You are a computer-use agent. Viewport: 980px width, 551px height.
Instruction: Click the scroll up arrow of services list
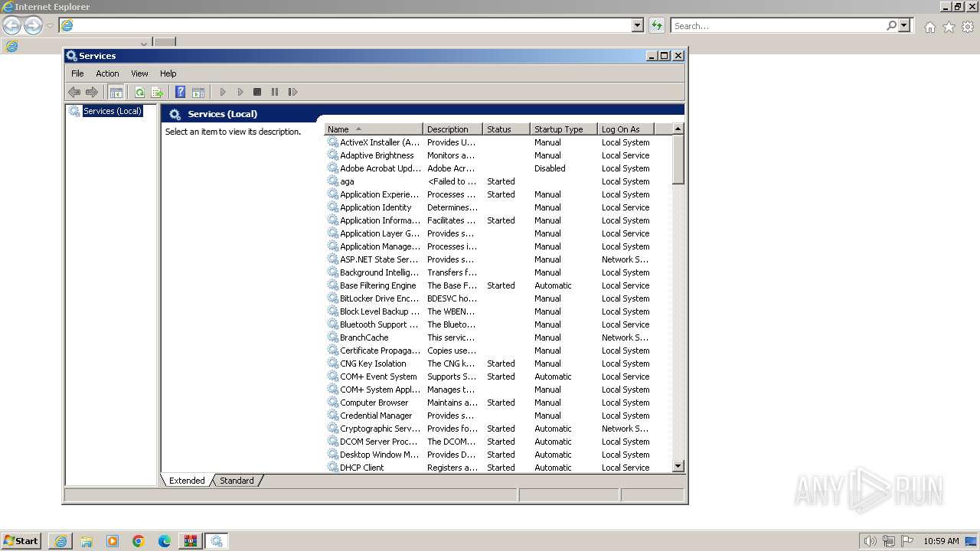point(678,129)
